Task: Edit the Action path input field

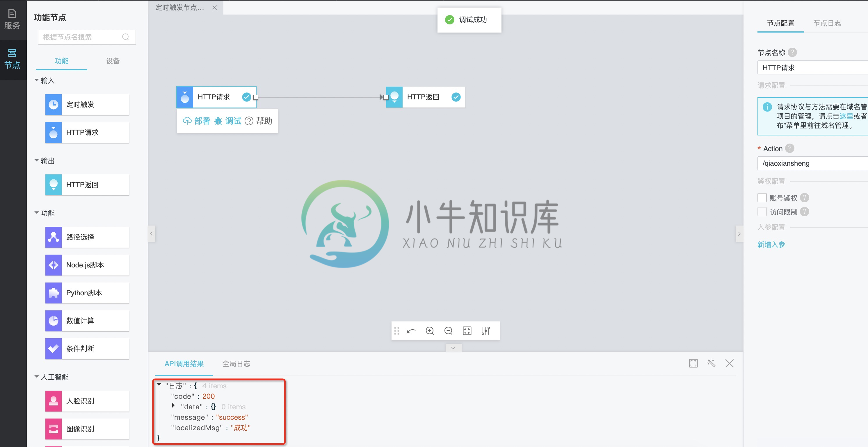Action: point(812,163)
